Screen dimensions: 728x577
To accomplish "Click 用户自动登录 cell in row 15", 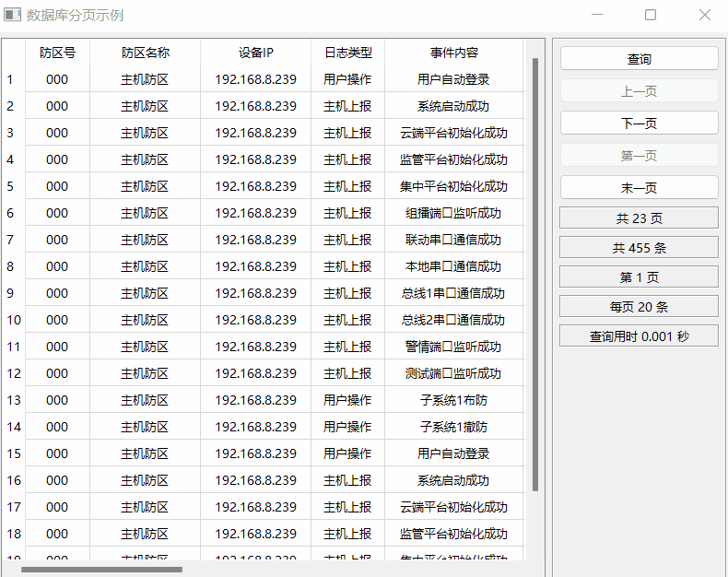I will 453,453.
